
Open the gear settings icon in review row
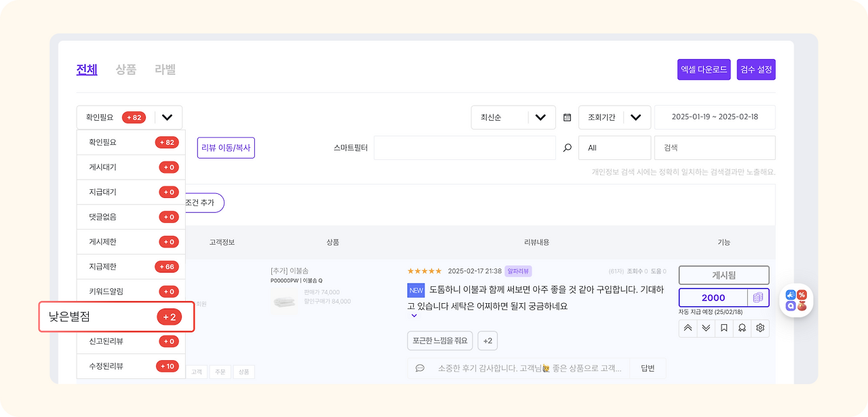(761, 328)
